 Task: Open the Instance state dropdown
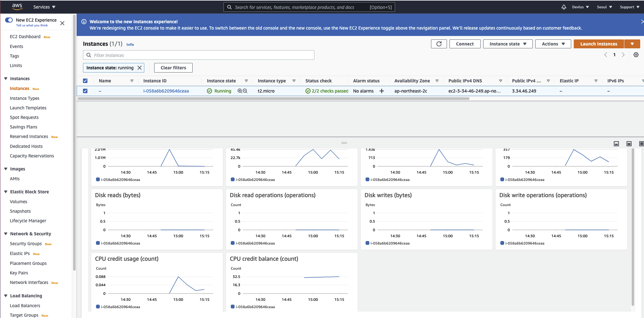pos(508,44)
